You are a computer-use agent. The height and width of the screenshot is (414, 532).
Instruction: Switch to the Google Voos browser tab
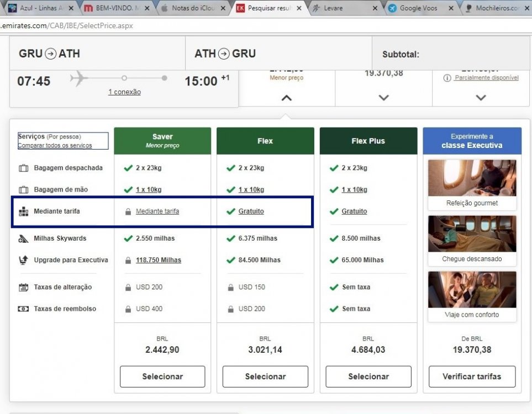coord(418,8)
